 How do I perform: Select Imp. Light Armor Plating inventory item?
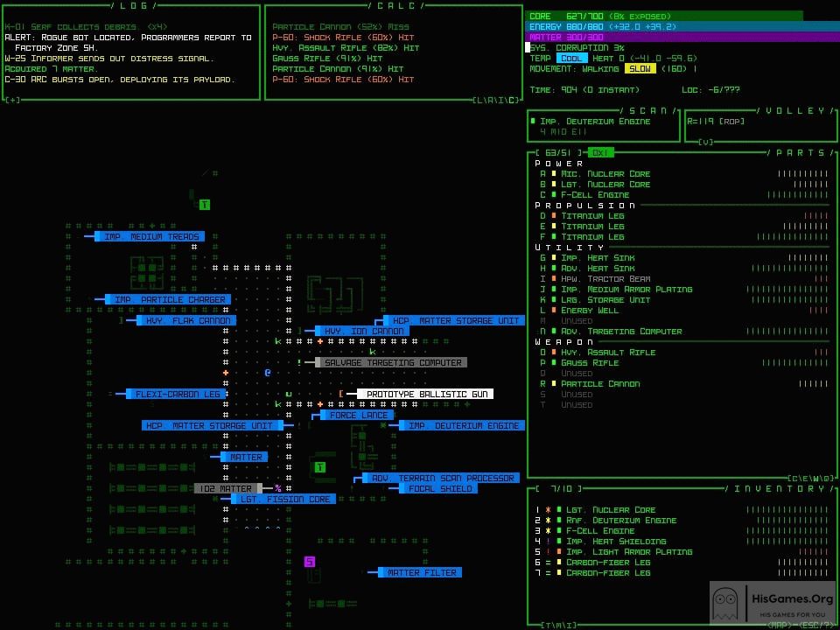[x=682, y=552]
